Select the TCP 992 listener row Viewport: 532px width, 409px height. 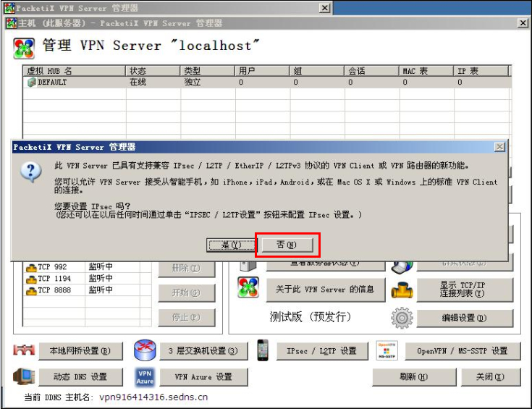(87, 267)
